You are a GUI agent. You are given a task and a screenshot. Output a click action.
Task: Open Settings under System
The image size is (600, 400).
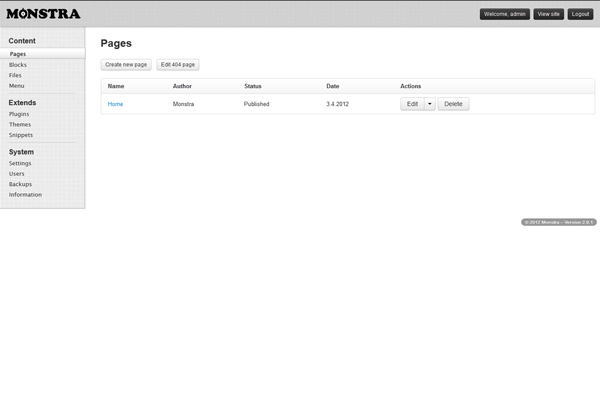[x=20, y=163]
